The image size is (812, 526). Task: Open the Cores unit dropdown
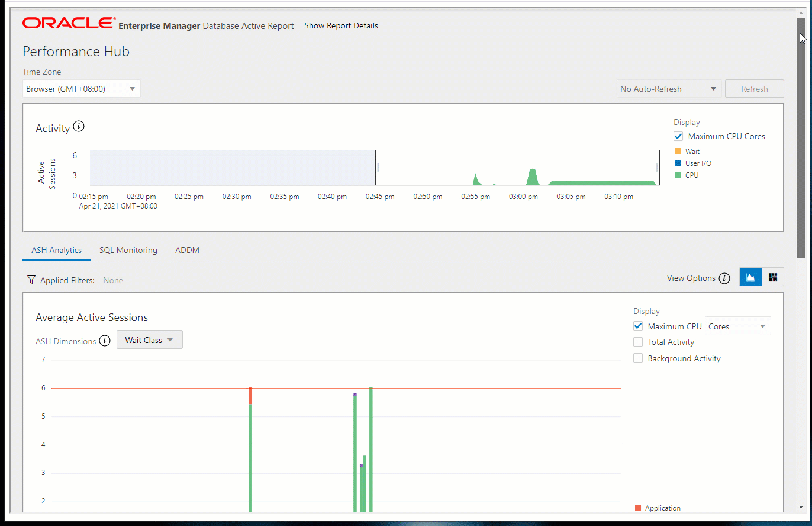click(x=737, y=326)
